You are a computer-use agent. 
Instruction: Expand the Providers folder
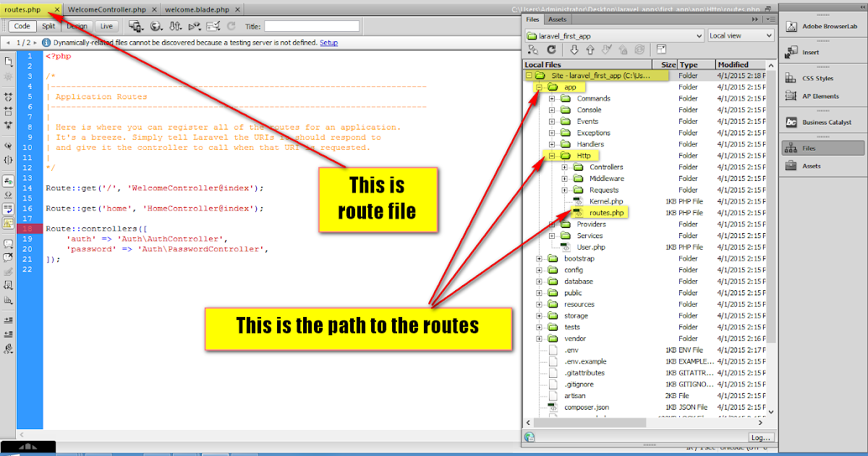point(551,224)
